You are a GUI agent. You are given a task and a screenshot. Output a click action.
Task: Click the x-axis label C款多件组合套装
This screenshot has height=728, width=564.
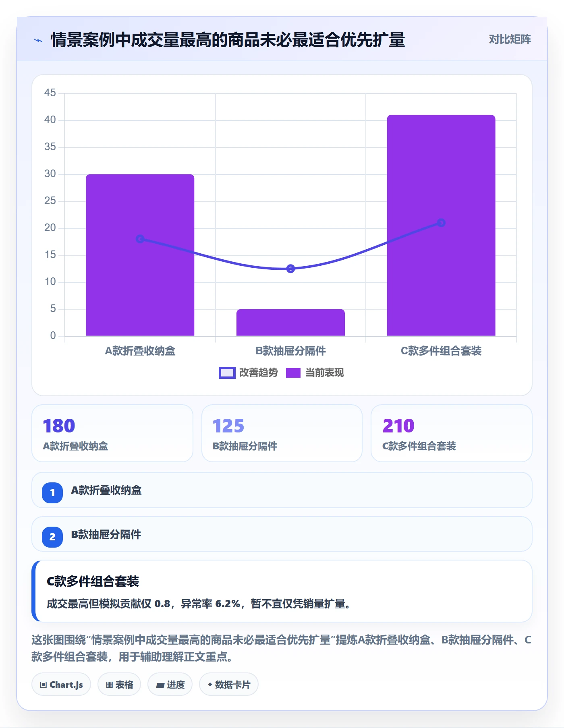tap(441, 351)
